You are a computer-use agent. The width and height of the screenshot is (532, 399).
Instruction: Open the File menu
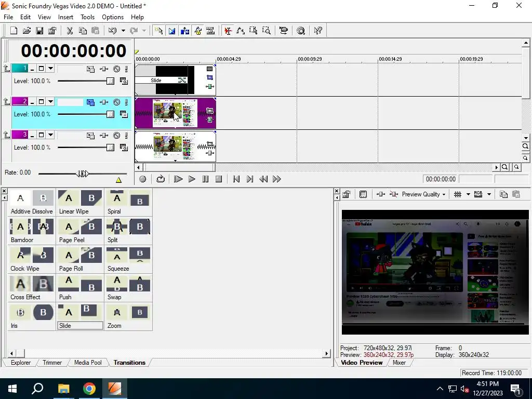pyautogui.click(x=8, y=17)
